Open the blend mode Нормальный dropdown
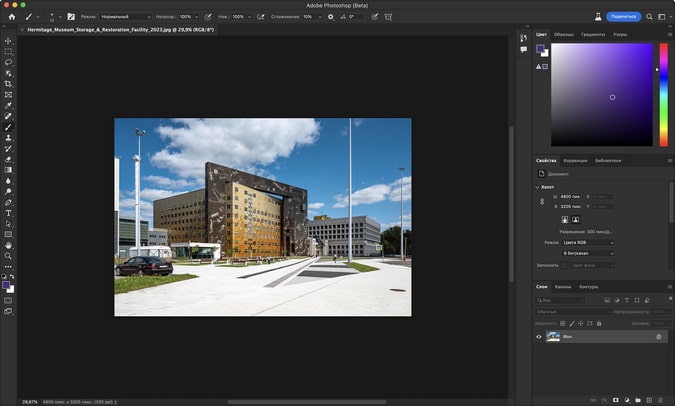Viewport: 675px width, 406px height. (126, 17)
